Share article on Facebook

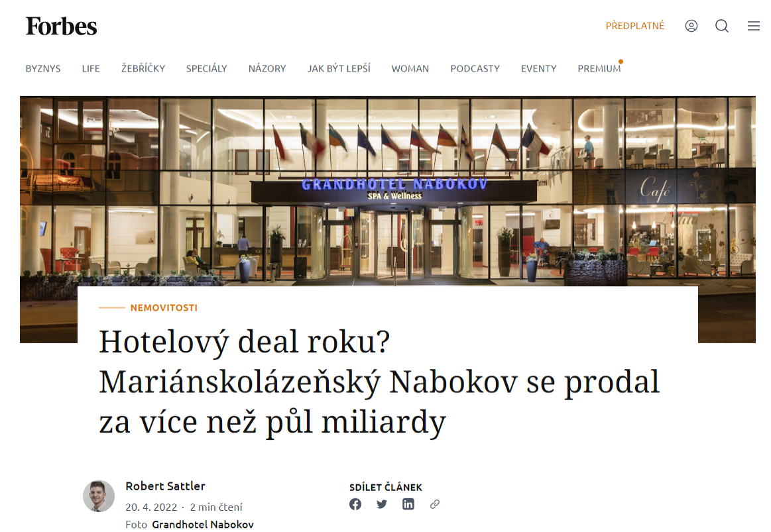tap(355, 504)
